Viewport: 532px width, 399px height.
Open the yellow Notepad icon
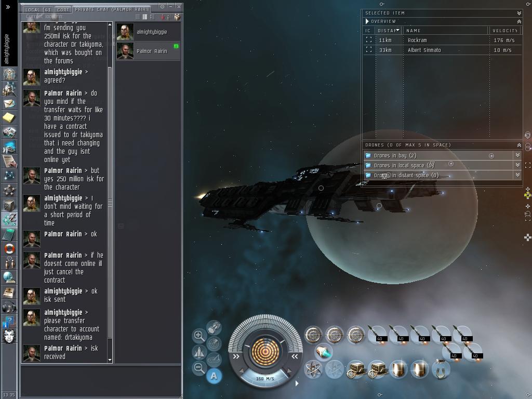click(x=9, y=118)
